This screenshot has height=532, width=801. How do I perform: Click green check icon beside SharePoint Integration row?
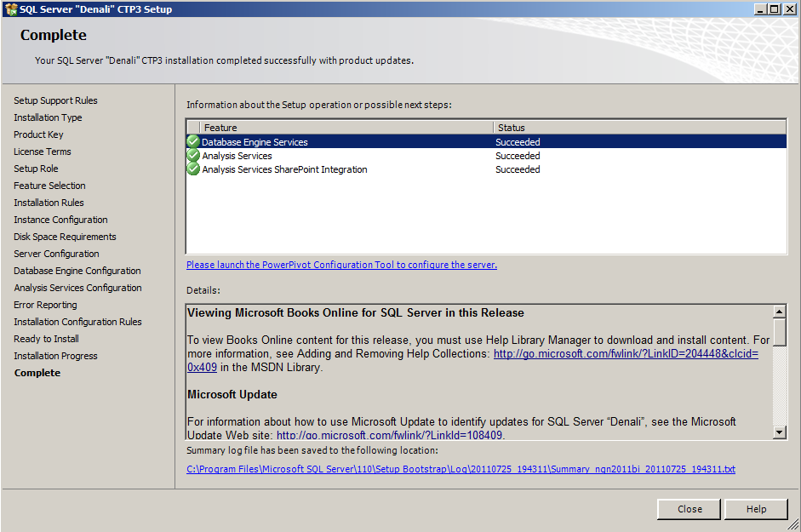click(x=193, y=169)
